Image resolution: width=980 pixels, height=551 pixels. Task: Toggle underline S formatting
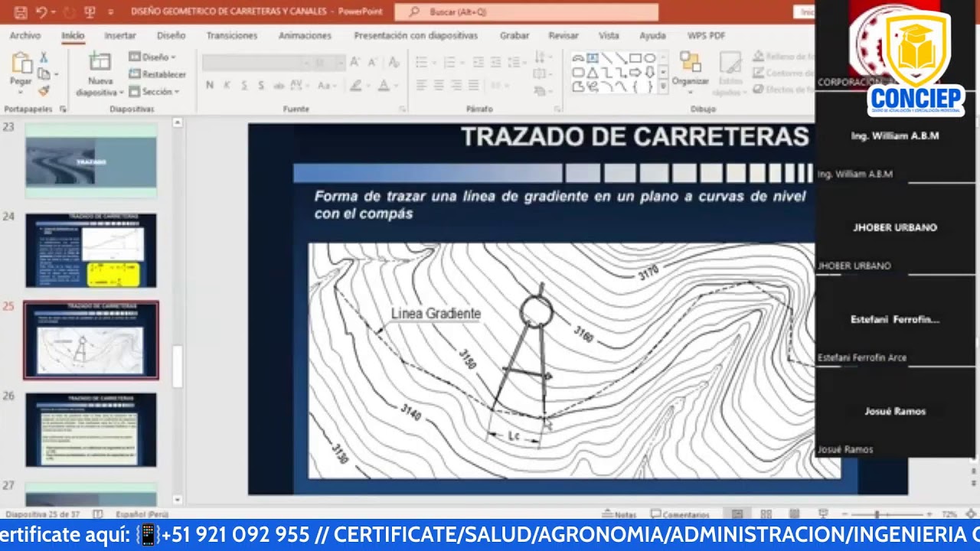[244, 85]
